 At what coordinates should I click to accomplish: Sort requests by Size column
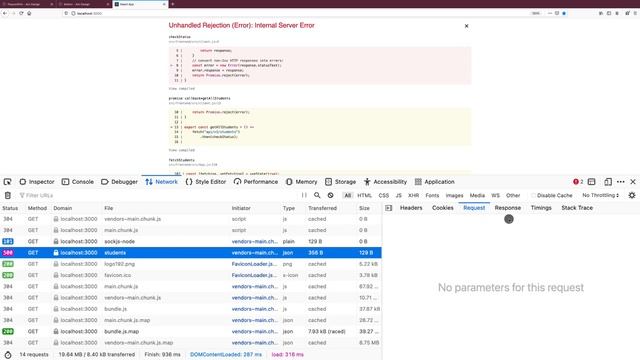369,208
